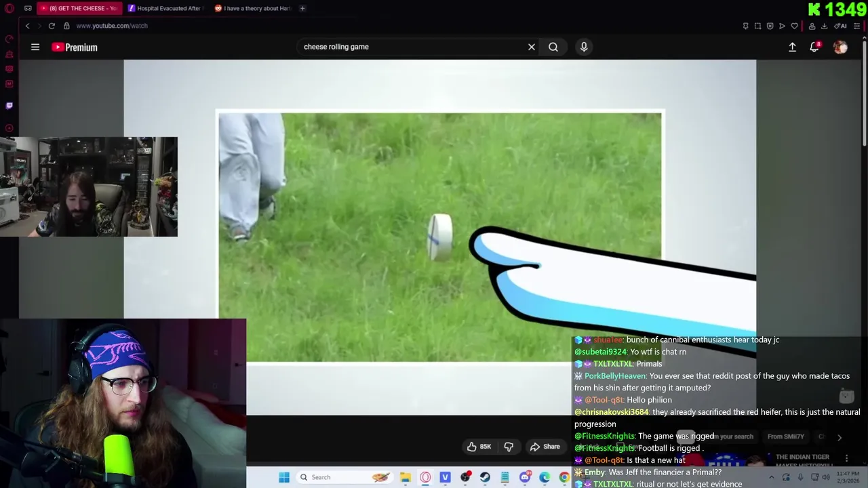Open Opera easy setup sliders icon
The image size is (868, 488).
coord(857,26)
